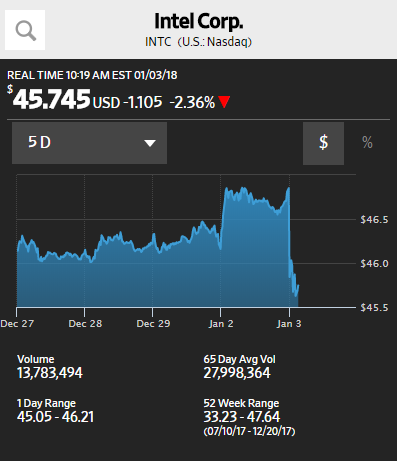Click the dropdown arrow beside 5D
The height and width of the screenshot is (461, 397).
point(150,143)
